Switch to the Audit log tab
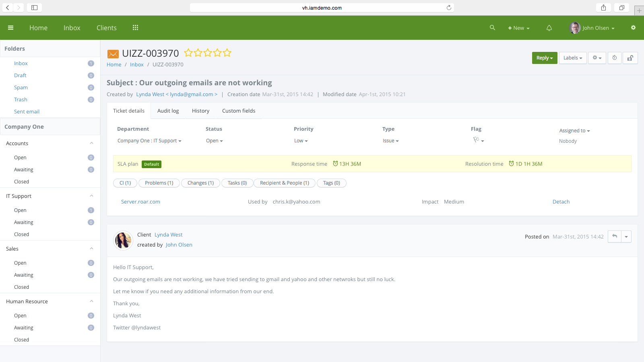The image size is (644, 362). click(x=168, y=111)
